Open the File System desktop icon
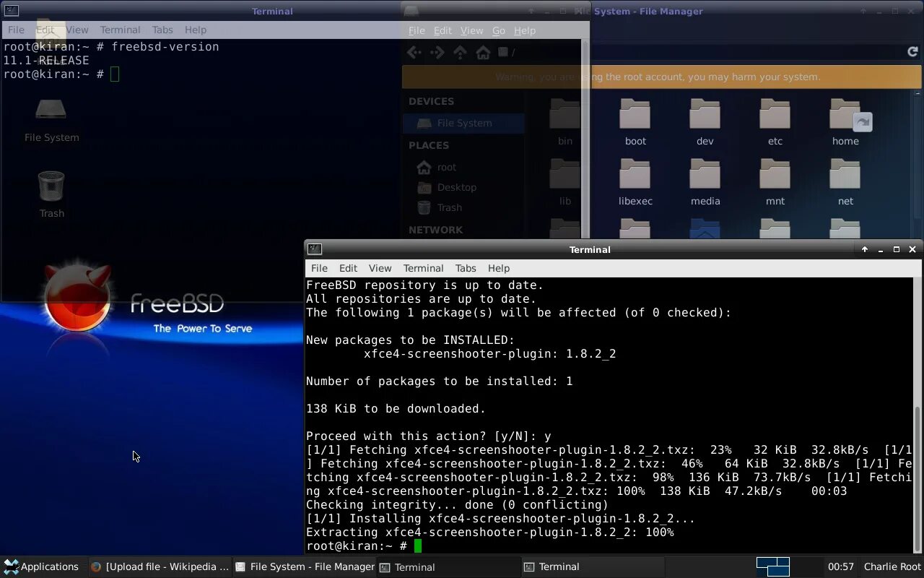This screenshot has width=924, height=578. 51,120
